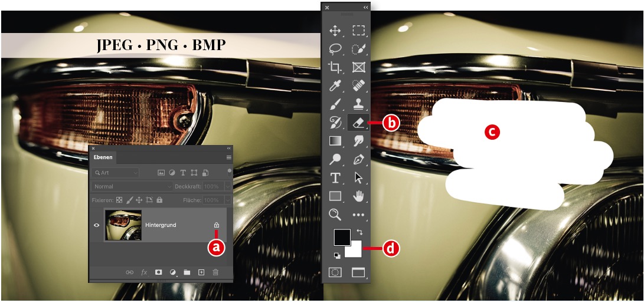The width and height of the screenshot is (644, 303).
Task: Select the Horizontal Type tool
Action: pyautogui.click(x=335, y=178)
